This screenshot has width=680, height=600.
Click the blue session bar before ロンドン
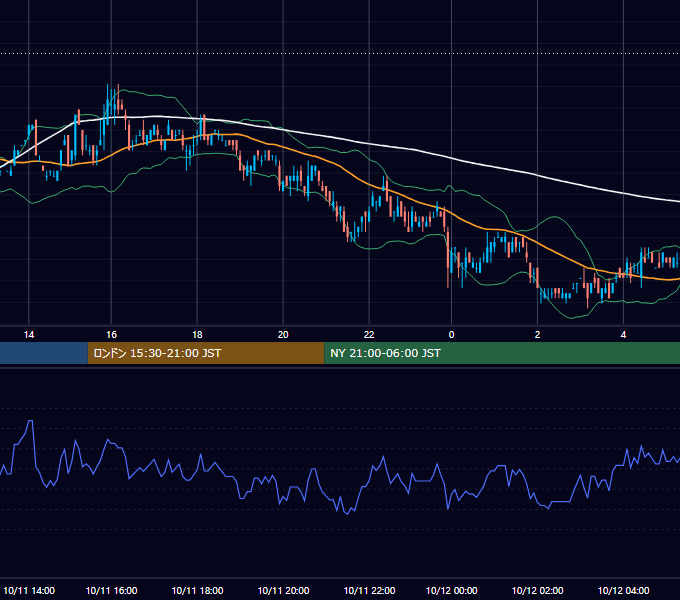pos(44,353)
